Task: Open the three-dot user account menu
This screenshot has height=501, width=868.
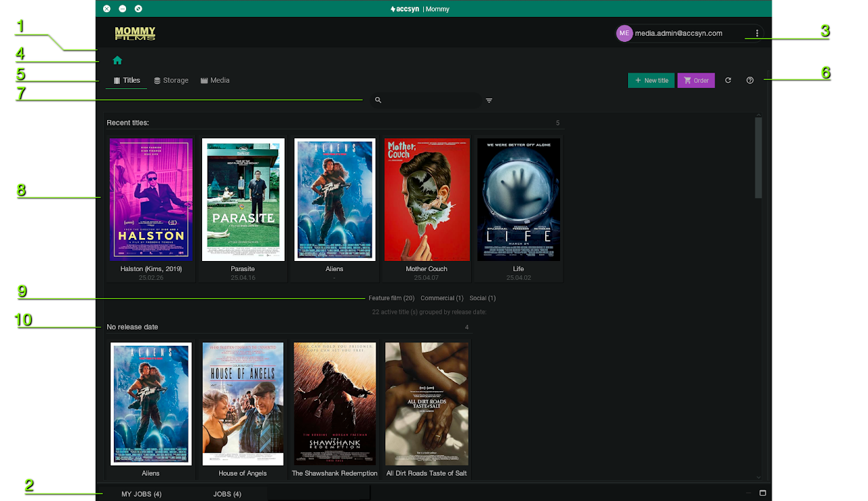Action: (x=757, y=33)
